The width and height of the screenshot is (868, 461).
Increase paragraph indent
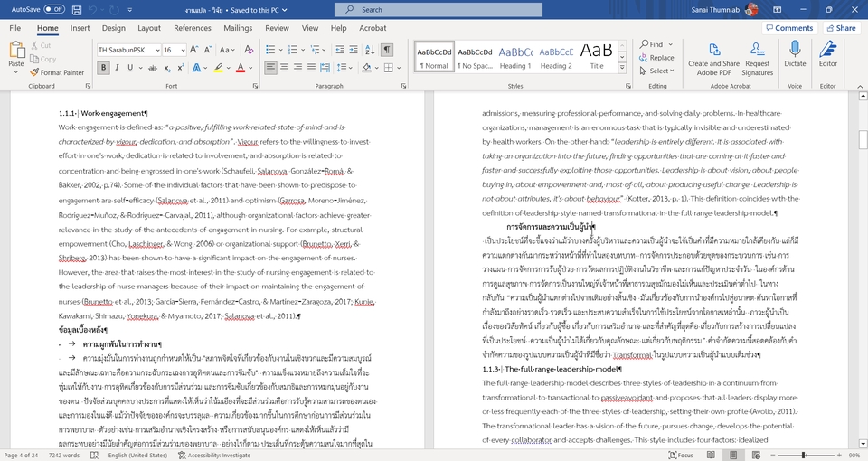[x=354, y=50]
